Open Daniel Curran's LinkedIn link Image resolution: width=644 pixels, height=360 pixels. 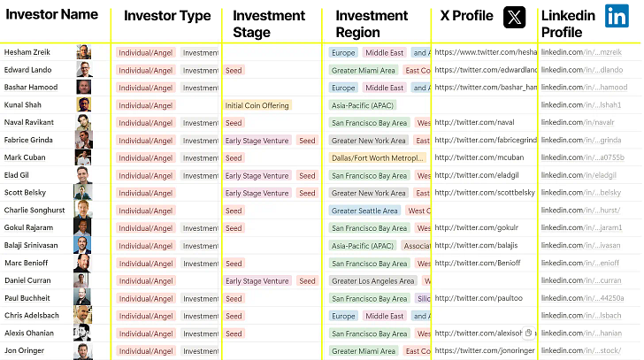pyautogui.click(x=581, y=280)
